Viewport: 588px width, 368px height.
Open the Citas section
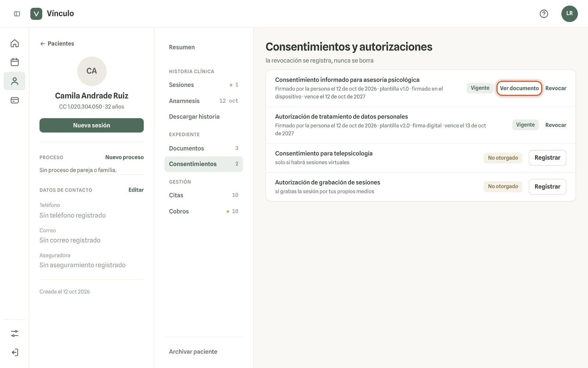(x=204, y=195)
